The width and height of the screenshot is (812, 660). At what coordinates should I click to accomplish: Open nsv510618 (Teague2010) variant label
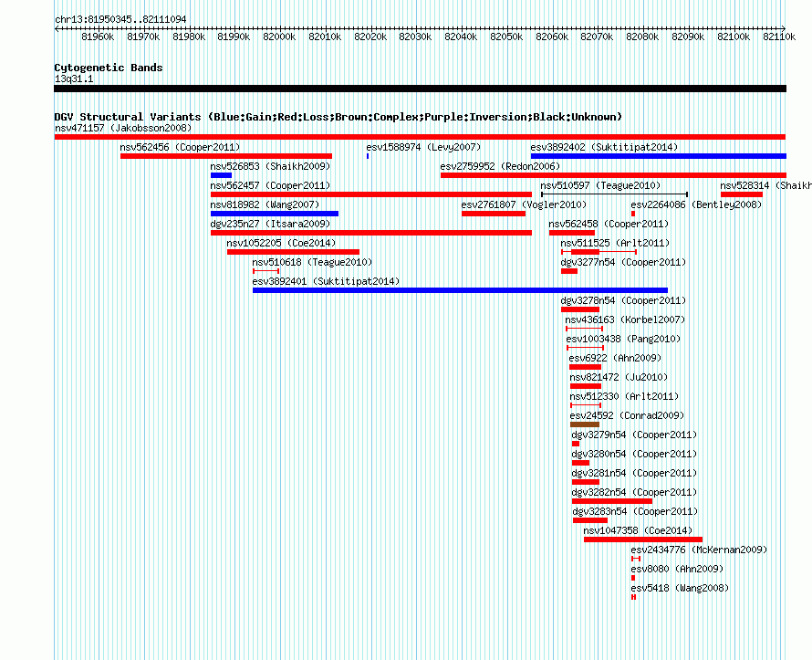[312, 262]
